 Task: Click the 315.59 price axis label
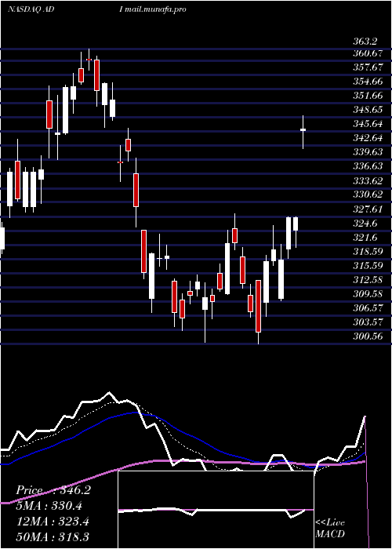[x=367, y=265]
